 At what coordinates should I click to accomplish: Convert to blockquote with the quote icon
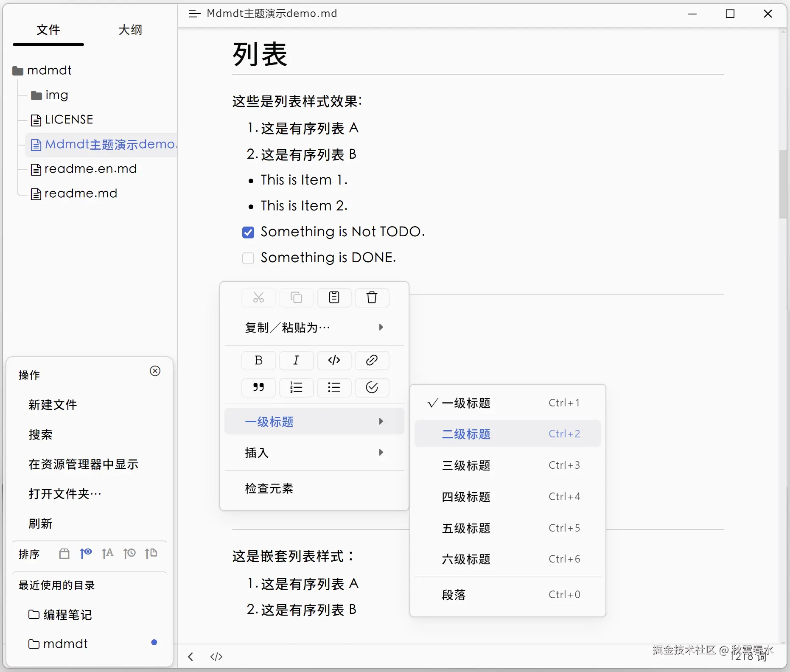(258, 387)
